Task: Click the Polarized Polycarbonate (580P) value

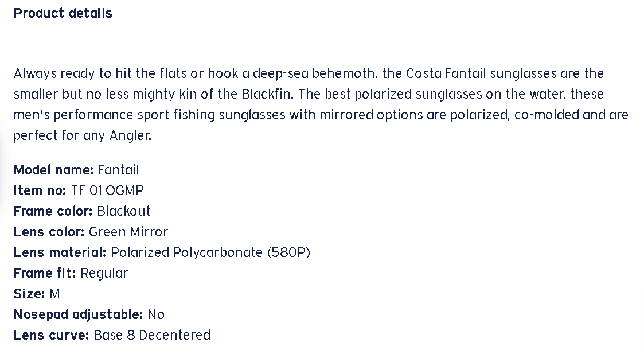Action: click(x=210, y=252)
